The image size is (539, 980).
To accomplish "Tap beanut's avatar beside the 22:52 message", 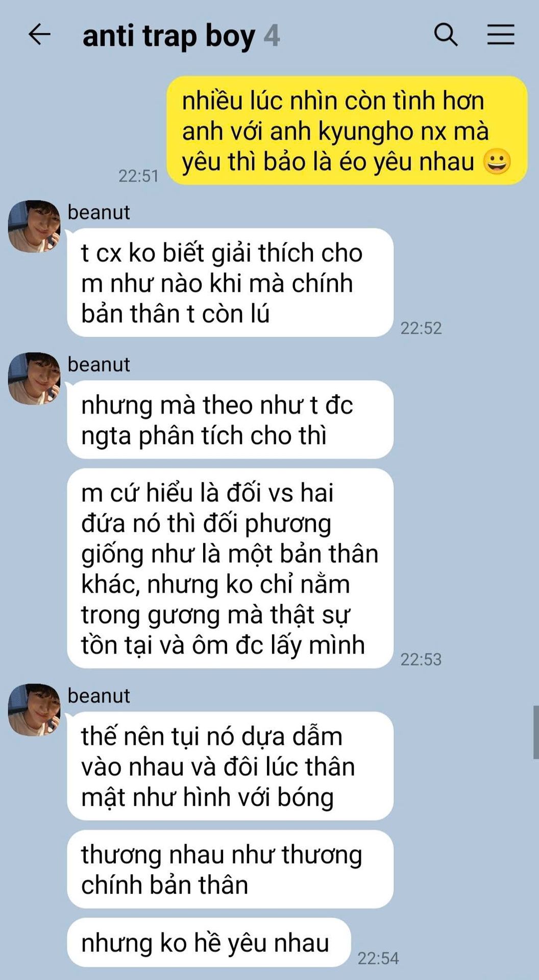I will pos(34,226).
